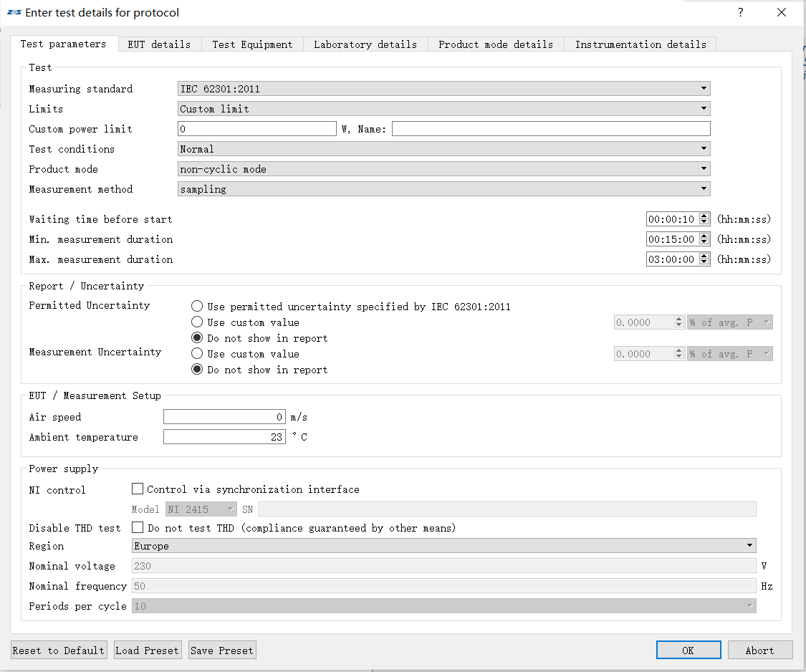Open Permitted Uncertainty unit dropdown
This screenshot has height=672, width=806.
tap(730, 322)
